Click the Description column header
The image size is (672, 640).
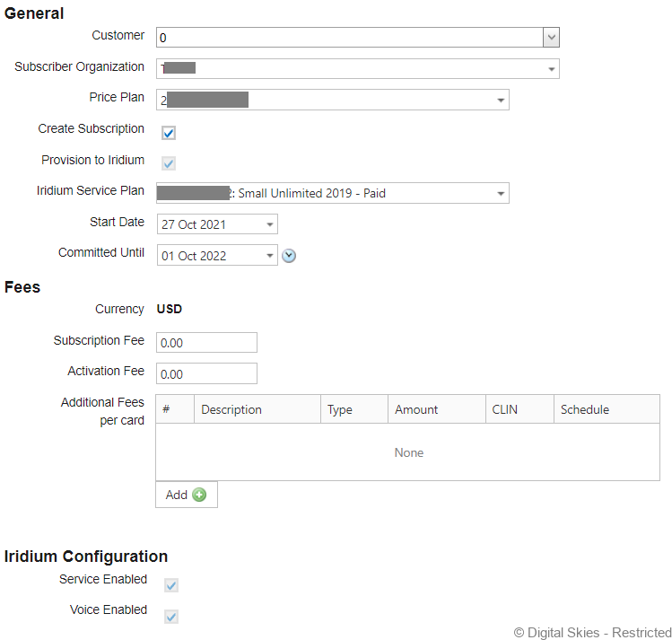231,409
